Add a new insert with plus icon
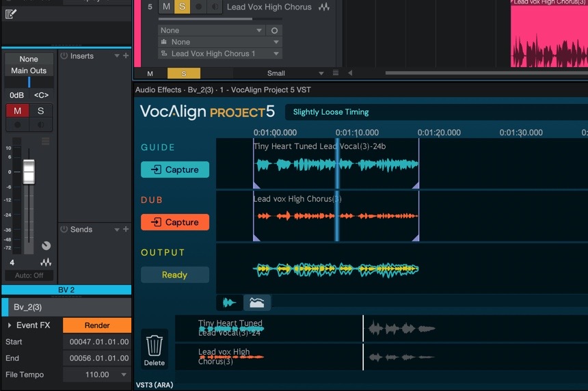 pos(126,56)
